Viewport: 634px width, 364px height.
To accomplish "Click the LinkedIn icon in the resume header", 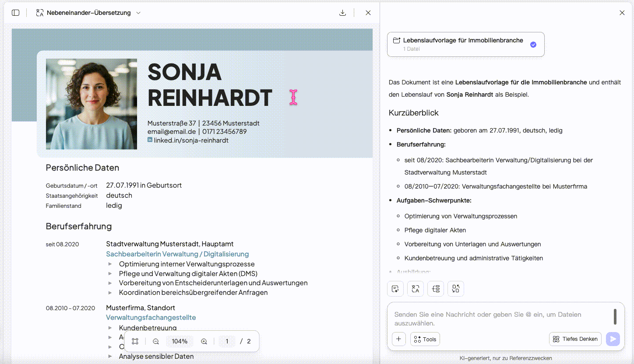I will 150,140.
